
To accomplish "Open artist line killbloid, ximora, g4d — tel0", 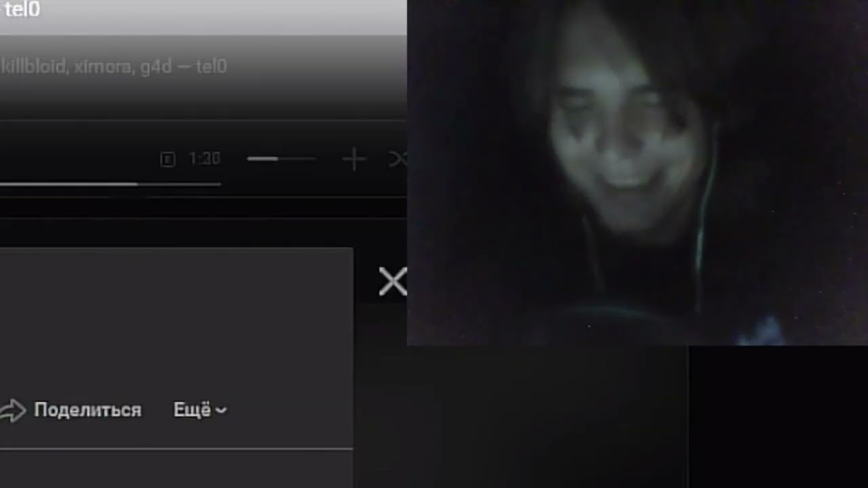I will (113, 67).
